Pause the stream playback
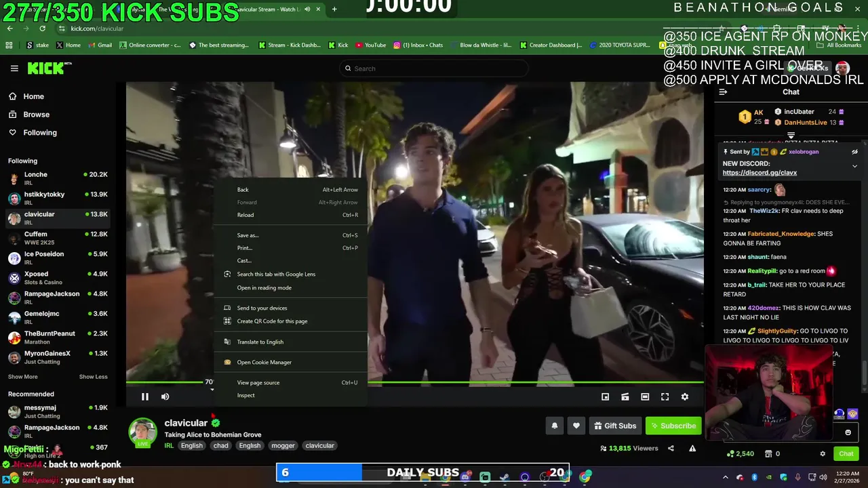 click(x=144, y=396)
